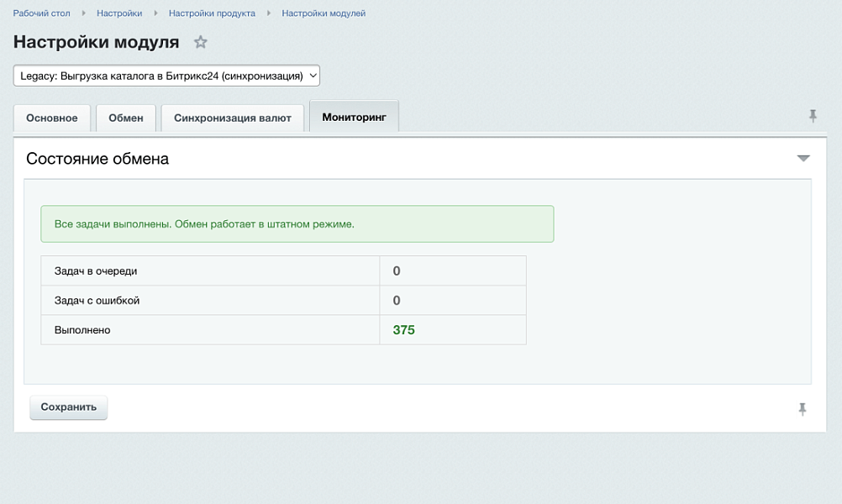This screenshot has height=504, width=842.
Task: Click the completed tasks value 375
Action: (403, 330)
